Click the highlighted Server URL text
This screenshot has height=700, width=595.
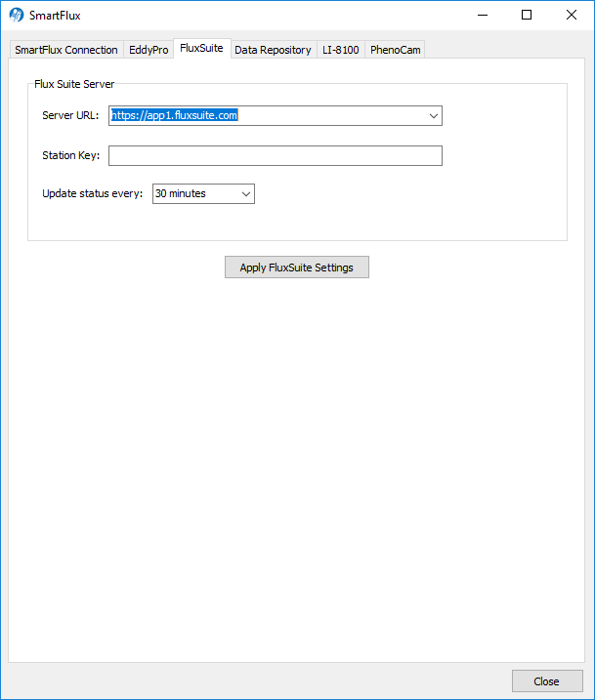point(174,115)
